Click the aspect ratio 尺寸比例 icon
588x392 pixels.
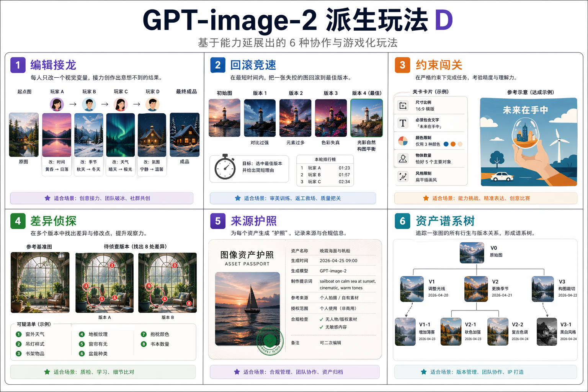[x=403, y=106]
